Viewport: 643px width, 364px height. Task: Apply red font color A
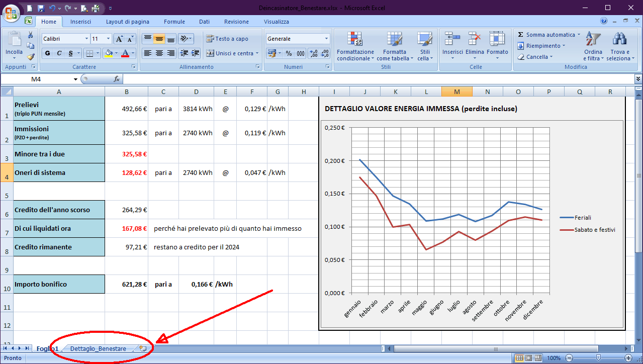(125, 53)
